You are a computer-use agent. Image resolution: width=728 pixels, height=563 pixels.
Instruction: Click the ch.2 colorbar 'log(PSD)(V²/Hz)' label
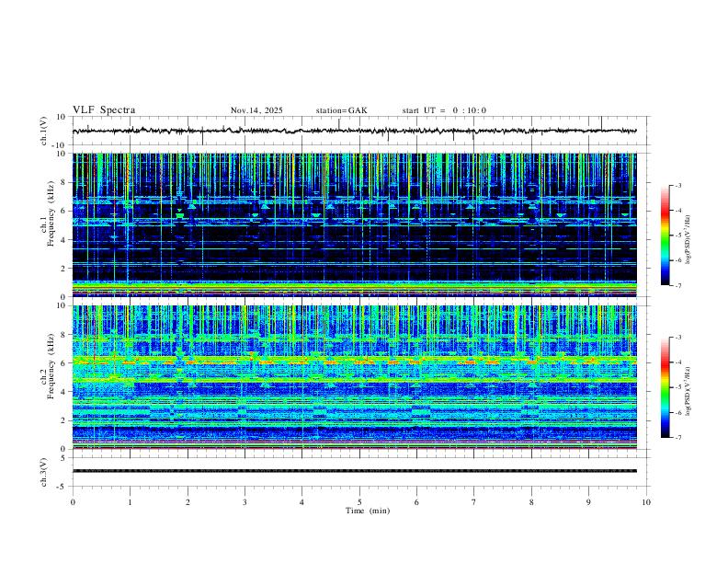[x=688, y=392]
